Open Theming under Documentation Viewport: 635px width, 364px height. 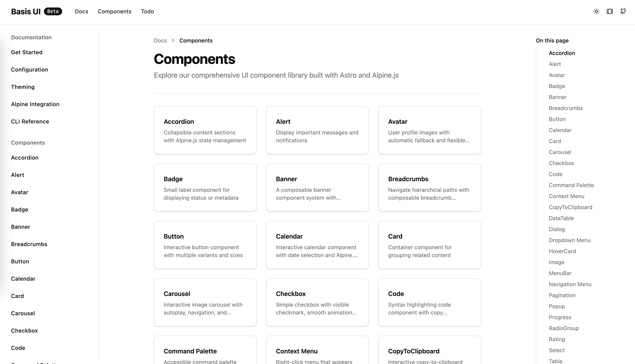[23, 87]
